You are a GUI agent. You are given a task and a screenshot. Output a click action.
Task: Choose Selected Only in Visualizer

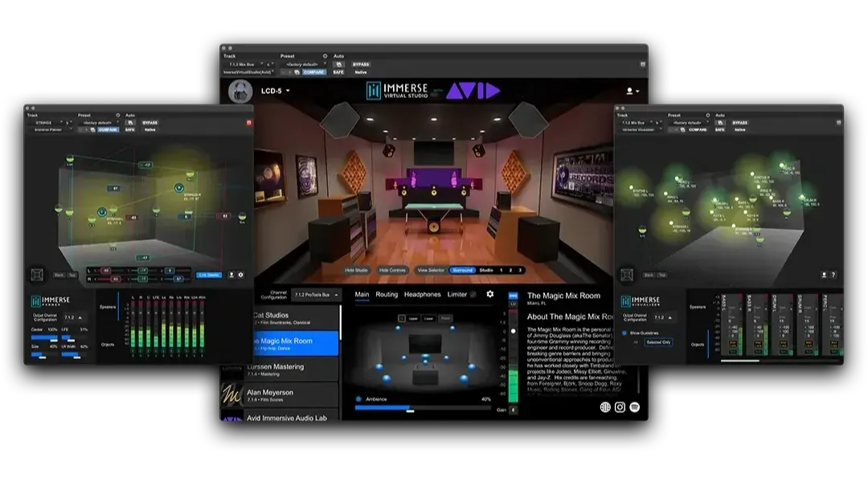pos(658,342)
